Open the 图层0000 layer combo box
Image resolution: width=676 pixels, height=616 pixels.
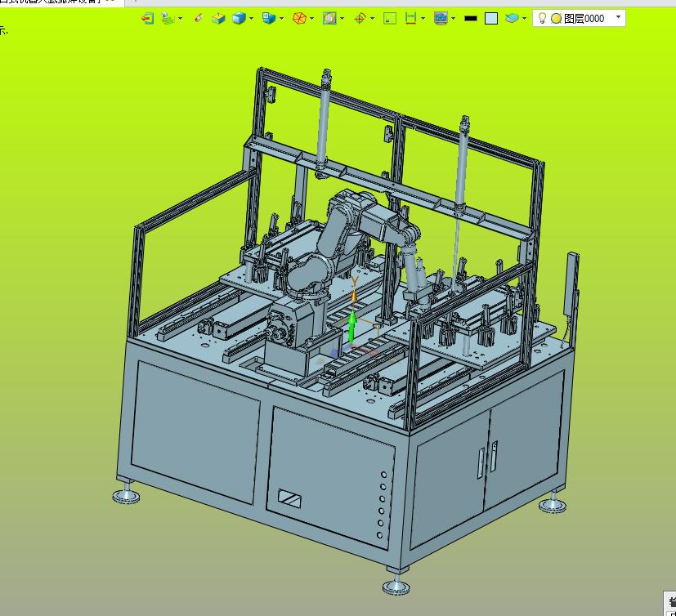[579, 18]
